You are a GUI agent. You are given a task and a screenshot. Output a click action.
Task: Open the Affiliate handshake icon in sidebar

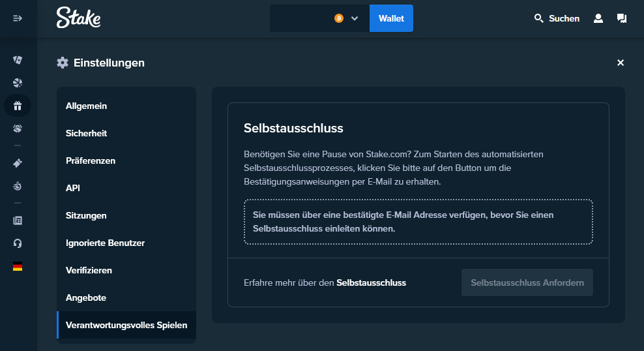coord(17,129)
